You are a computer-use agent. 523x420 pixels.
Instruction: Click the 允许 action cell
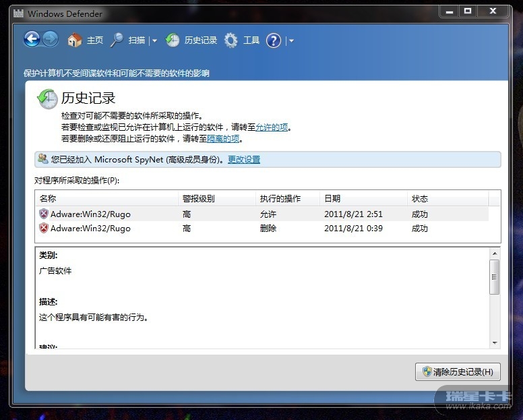click(x=268, y=214)
